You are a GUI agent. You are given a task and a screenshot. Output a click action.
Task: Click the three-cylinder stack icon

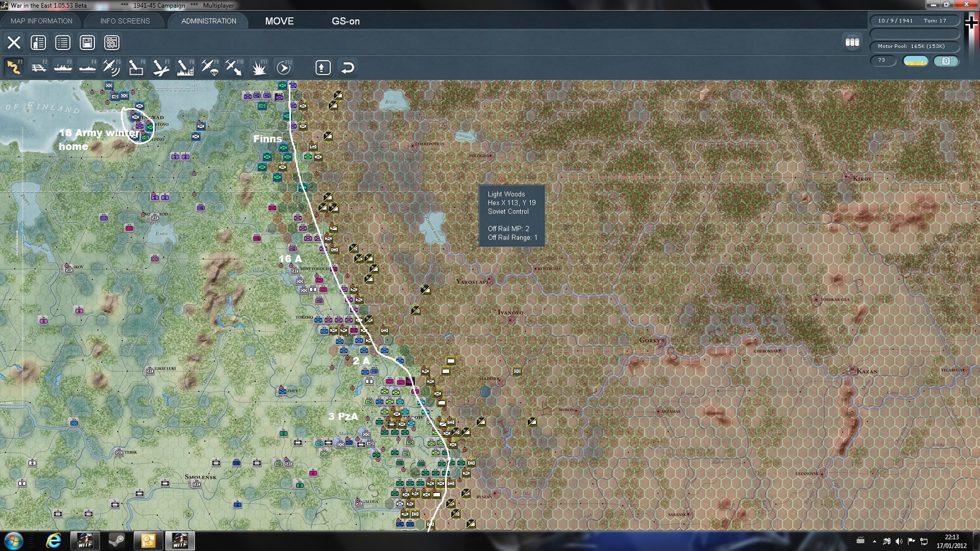pos(852,42)
